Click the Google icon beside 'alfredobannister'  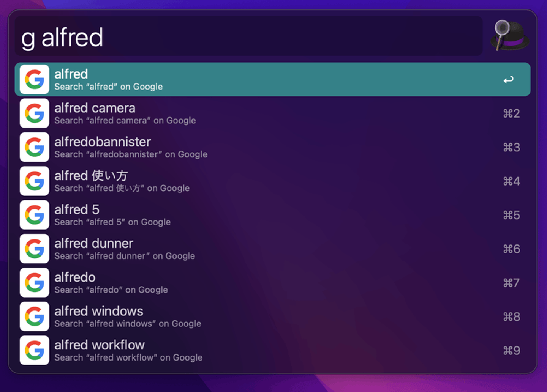[35, 147]
